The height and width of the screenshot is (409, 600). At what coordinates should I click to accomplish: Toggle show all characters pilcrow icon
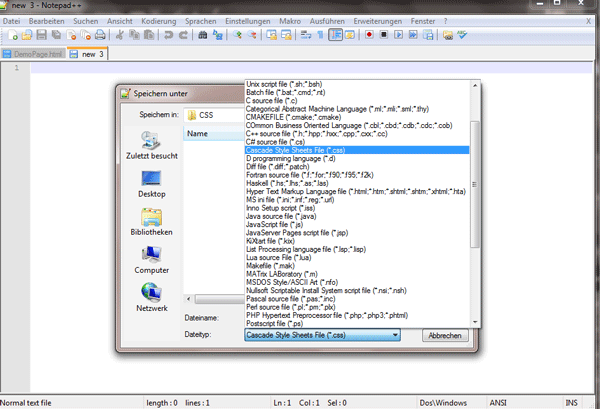pos(320,35)
